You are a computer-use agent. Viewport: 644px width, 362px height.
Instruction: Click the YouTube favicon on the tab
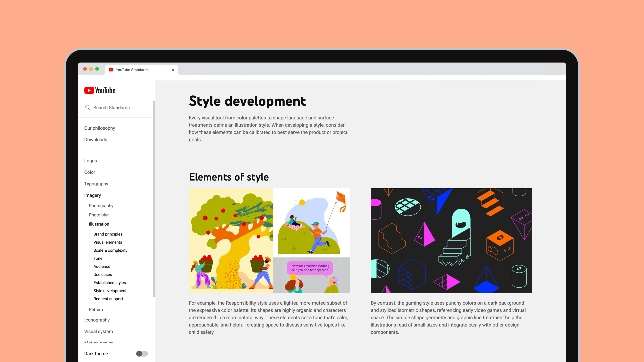click(111, 70)
